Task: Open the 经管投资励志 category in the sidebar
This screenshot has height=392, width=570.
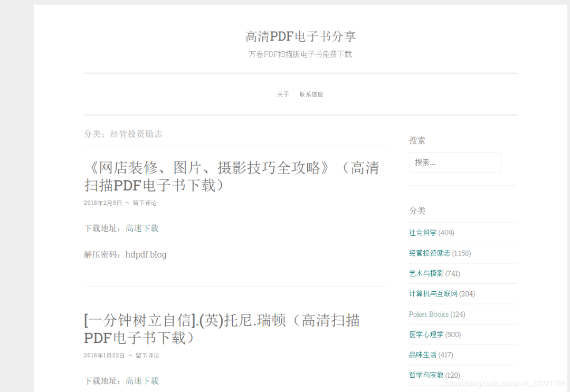Action: point(430,253)
